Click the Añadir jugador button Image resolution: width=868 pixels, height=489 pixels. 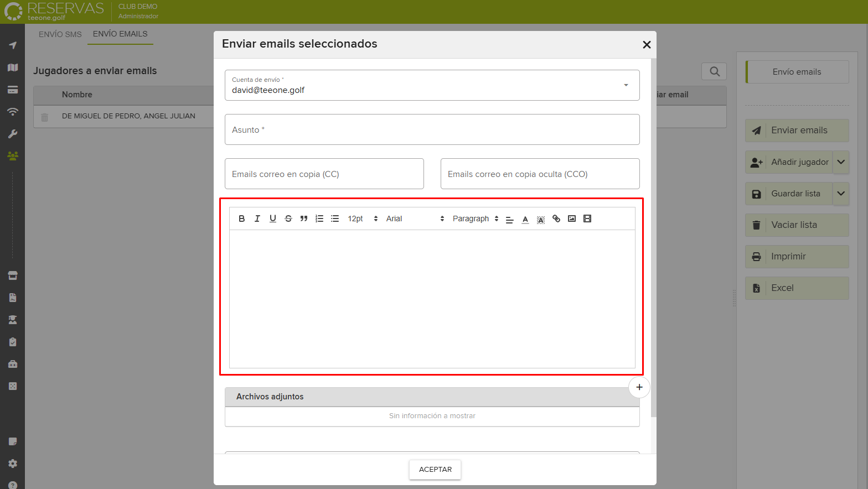(x=789, y=162)
